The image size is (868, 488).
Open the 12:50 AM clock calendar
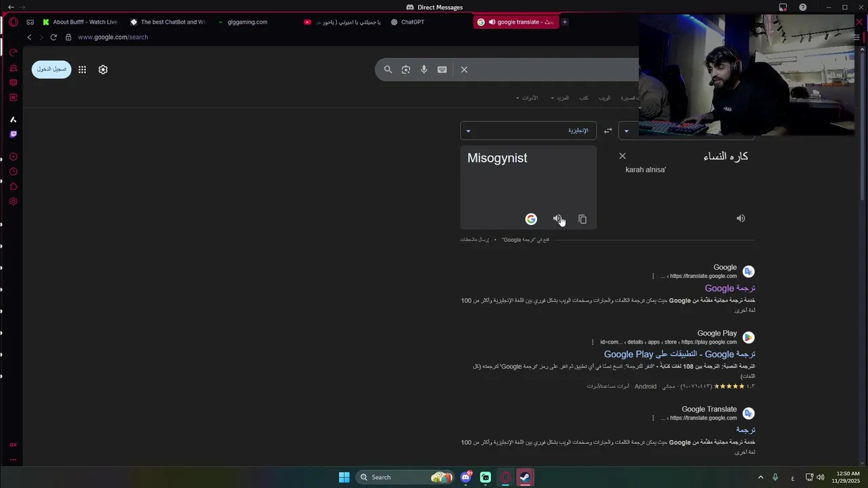pos(846,477)
